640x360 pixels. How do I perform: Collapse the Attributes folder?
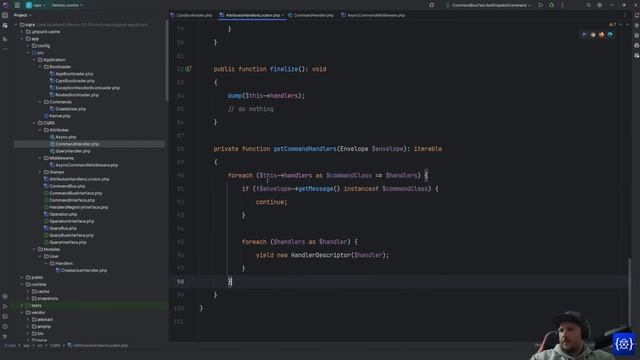40,130
